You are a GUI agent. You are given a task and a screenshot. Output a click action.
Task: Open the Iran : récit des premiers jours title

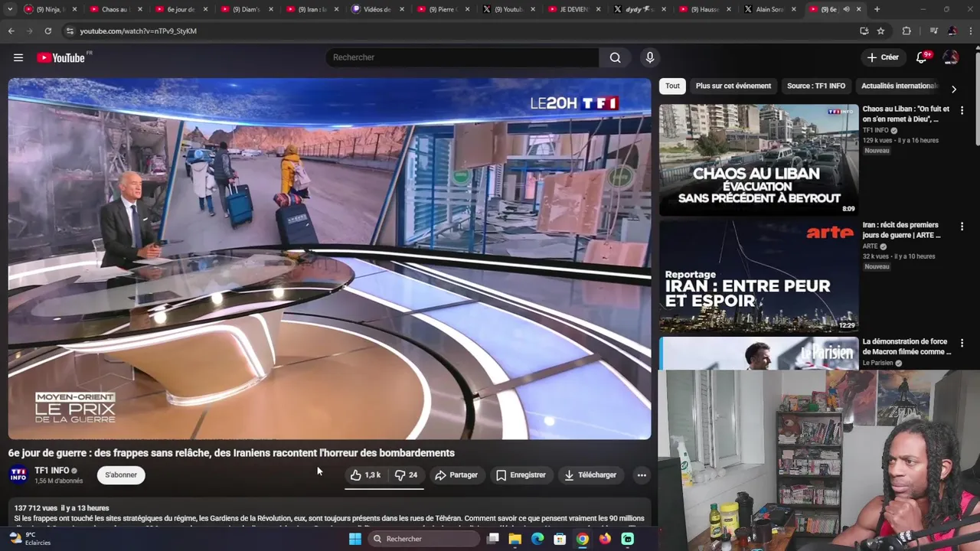coord(901,230)
